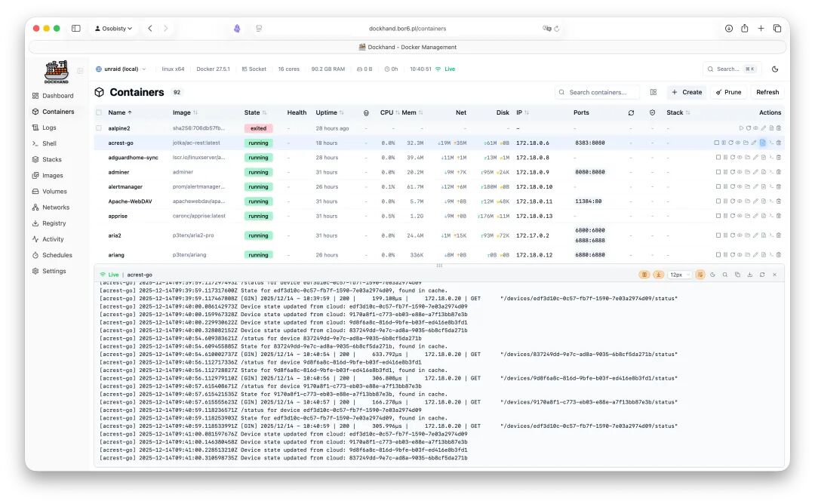This screenshot has height=504, width=815.
Task: Open the Stacks section
Action: (x=47, y=159)
